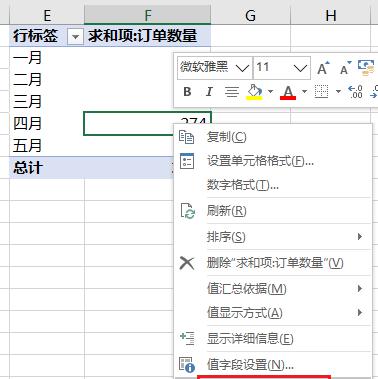This screenshot has height=379, width=378.
Task: Select 数字格式(T)... menu entry
Action: [273, 185]
